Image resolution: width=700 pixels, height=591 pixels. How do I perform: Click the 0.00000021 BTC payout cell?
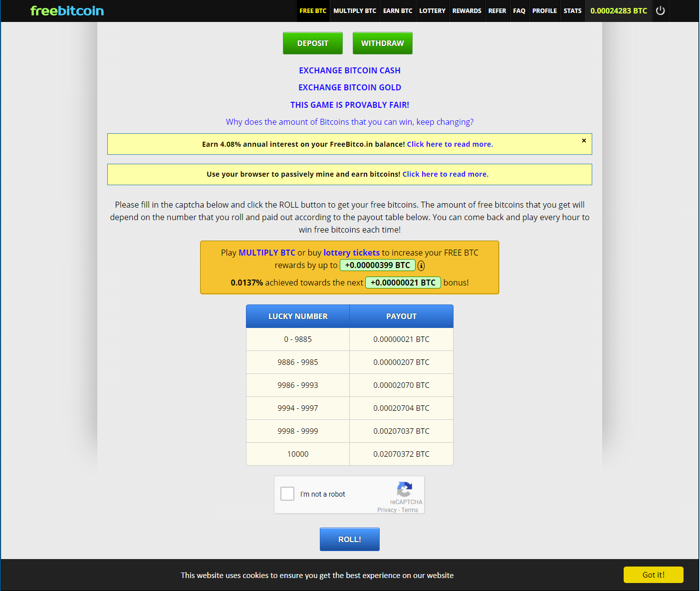point(401,339)
